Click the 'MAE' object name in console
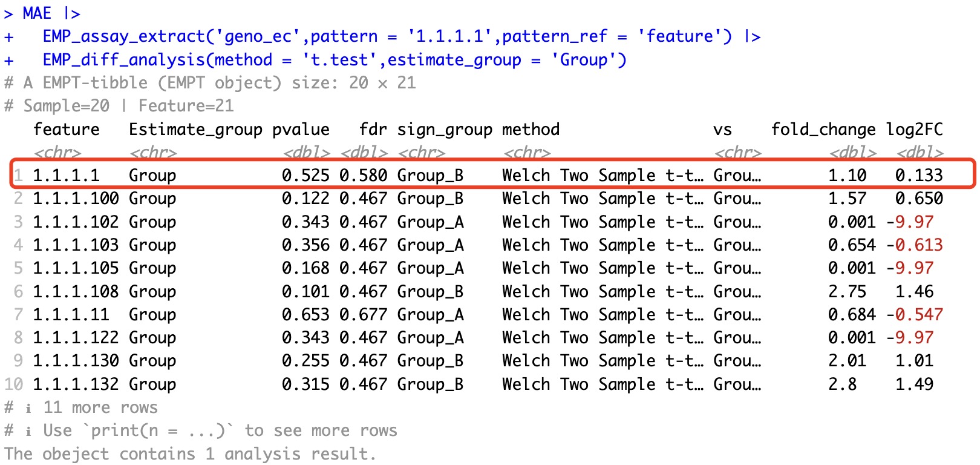Screen dimensions: 980x465 click(37, 13)
